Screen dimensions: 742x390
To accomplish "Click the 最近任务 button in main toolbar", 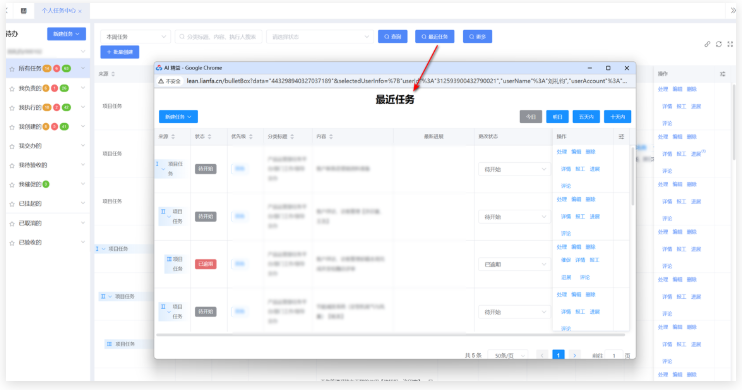I will pos(434,36).
